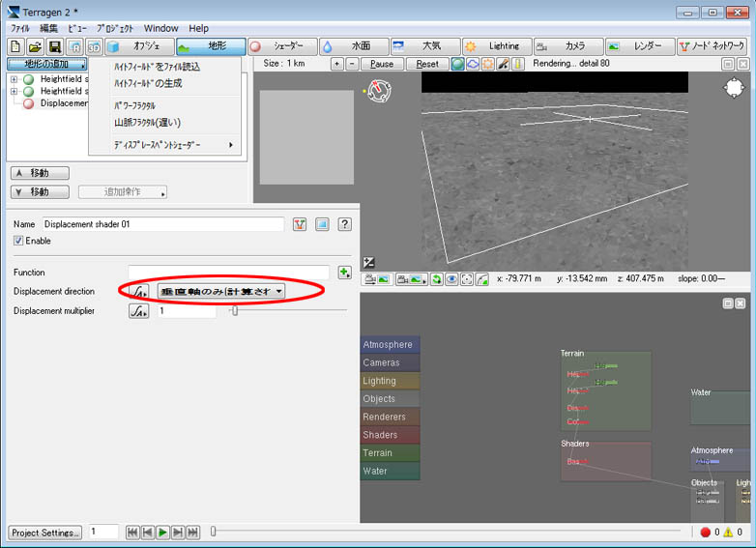Open help question mark for shader
Viewport: 756px width, 548px height.
point(344,224)
